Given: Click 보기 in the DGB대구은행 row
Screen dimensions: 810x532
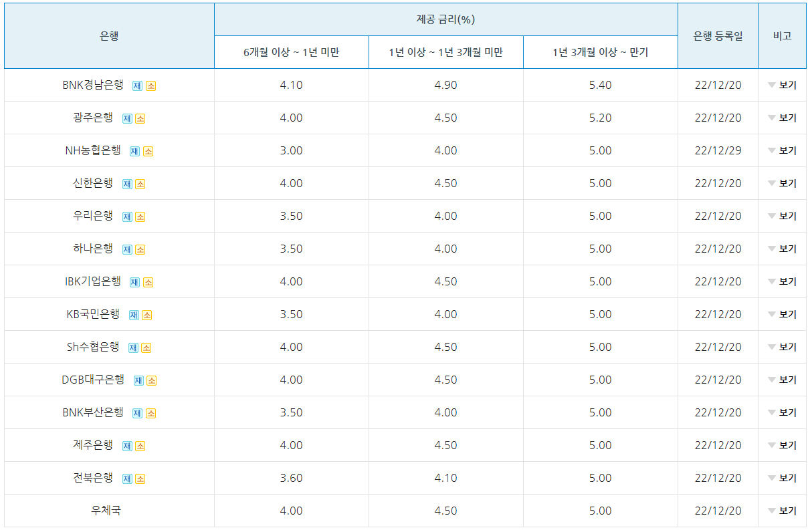Looking at the screenshot, I should (x=783, y=380).
